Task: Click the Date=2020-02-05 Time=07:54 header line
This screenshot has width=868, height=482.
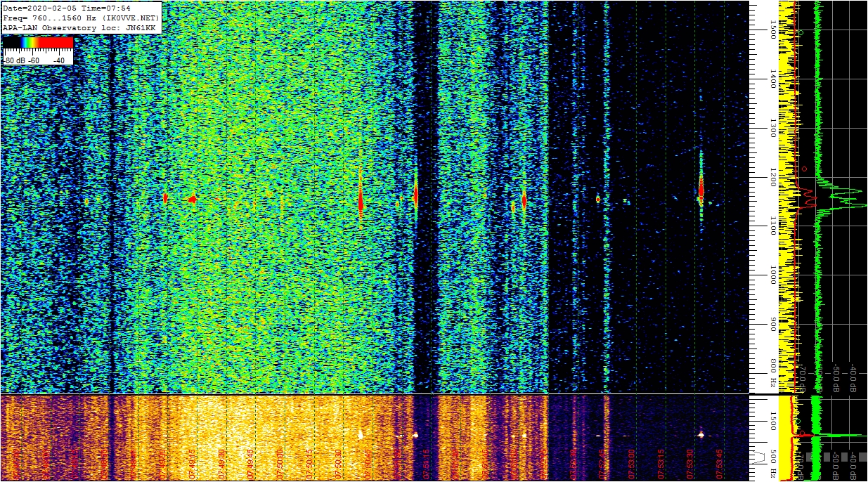Action: pos(67,8)
